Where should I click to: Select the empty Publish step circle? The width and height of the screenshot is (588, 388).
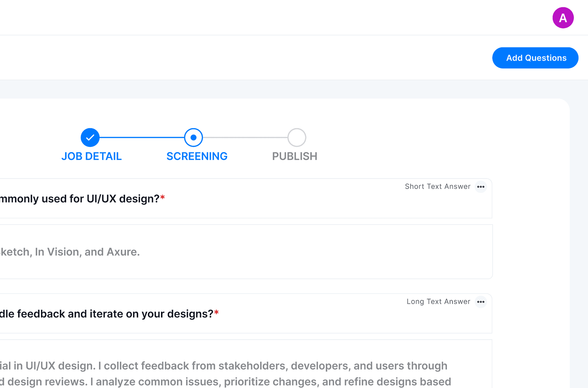click(297, 137)
